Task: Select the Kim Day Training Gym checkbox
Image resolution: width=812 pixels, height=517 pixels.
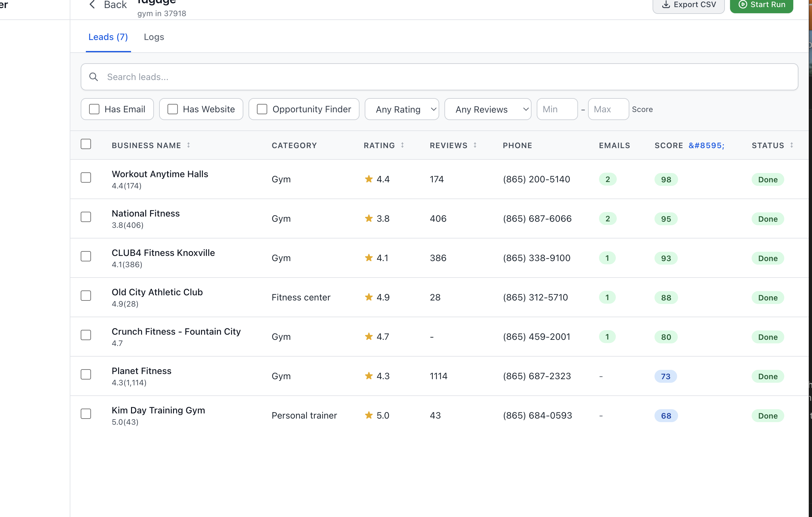Action: 86,414
